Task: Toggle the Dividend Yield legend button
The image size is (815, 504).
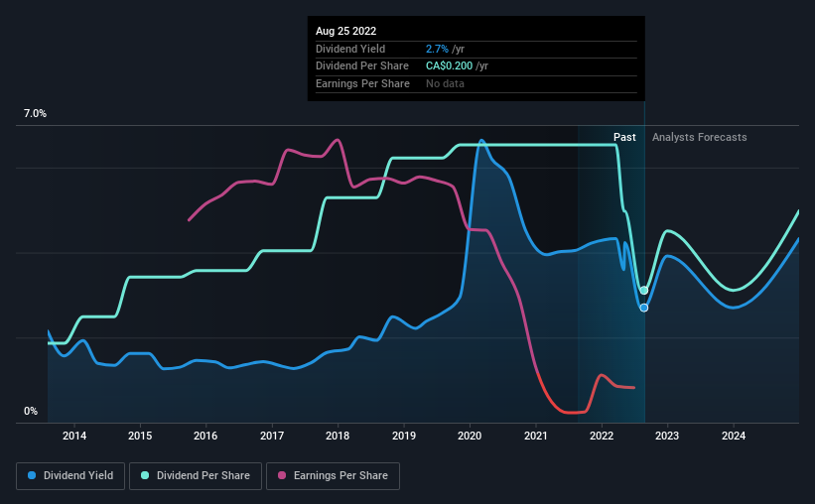Action: (70, 476)
